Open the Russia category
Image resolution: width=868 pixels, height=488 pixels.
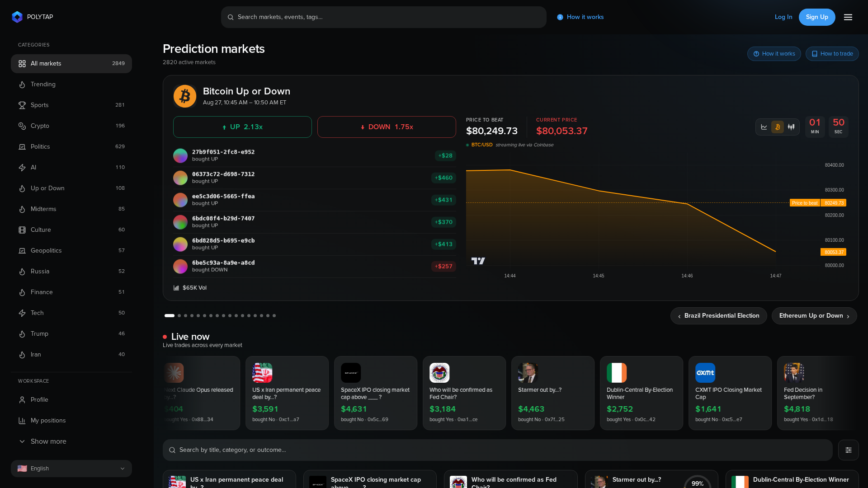tap(71, 272)
